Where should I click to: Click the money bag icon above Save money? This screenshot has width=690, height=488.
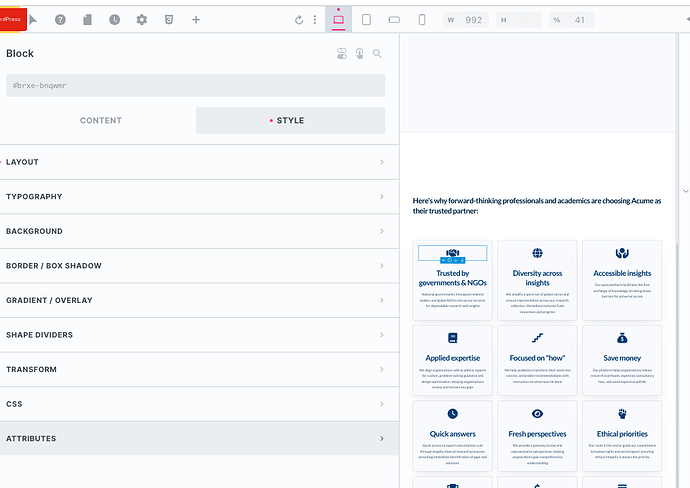point(622,338)
